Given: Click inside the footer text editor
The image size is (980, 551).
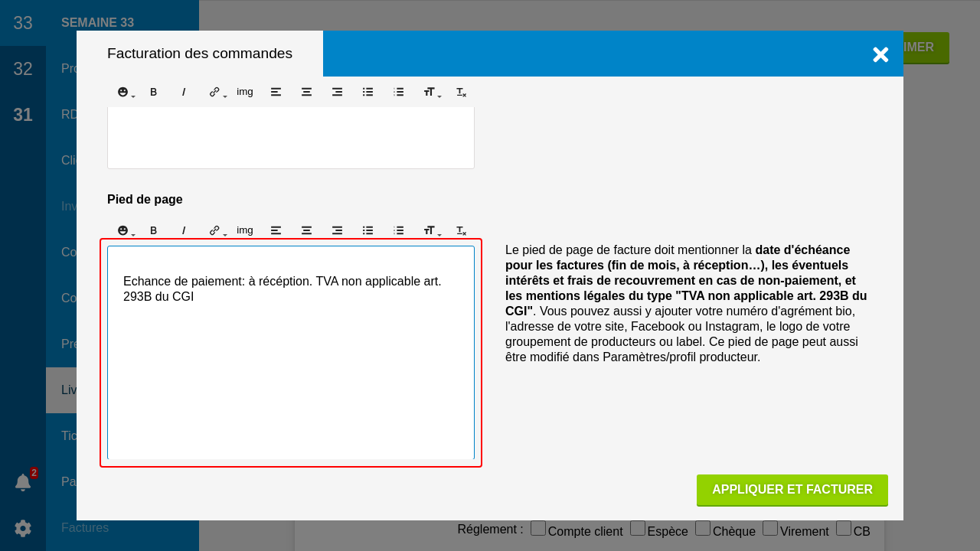Looking at the screenshot, I should point(291,367).
